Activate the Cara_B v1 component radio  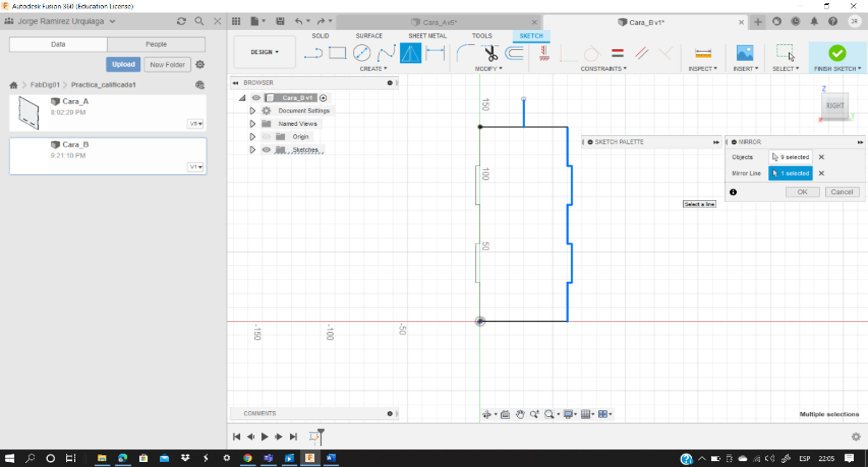(323, 98)
